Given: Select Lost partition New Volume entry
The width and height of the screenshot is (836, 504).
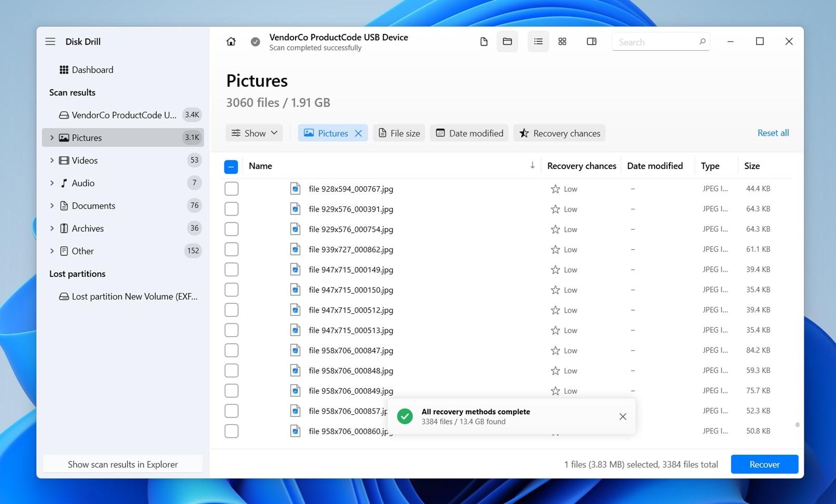Looking at the screenshot, I should 123,297.
